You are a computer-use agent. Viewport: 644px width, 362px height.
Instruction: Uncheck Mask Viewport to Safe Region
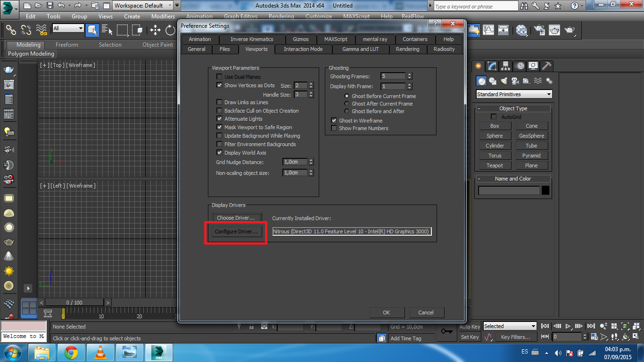click(219, 127)
